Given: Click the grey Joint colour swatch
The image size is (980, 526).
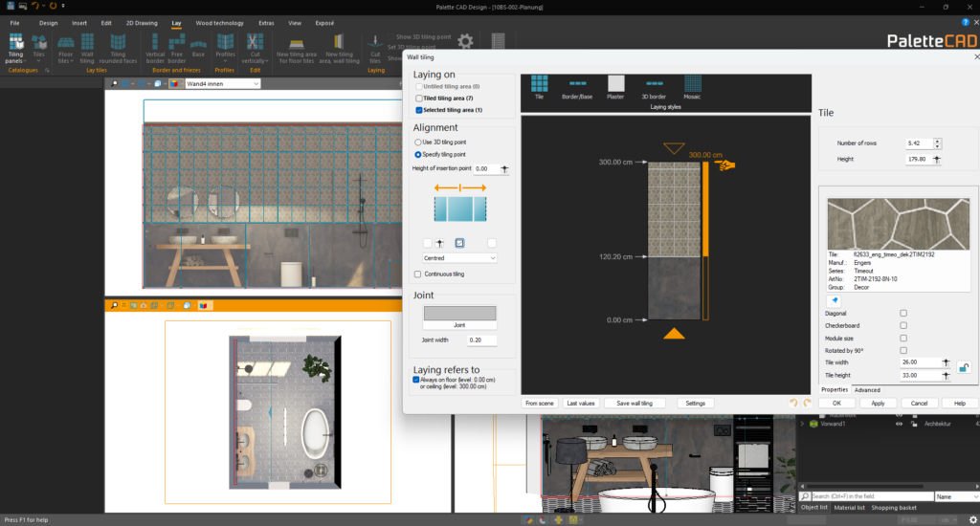Looking at the screenshot, I should click(x=459, y=313).
